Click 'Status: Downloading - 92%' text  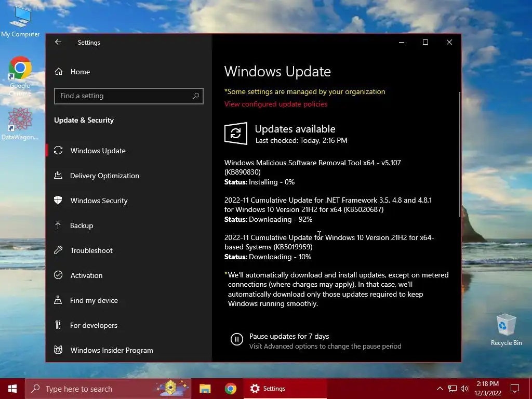tap(269, 220)
